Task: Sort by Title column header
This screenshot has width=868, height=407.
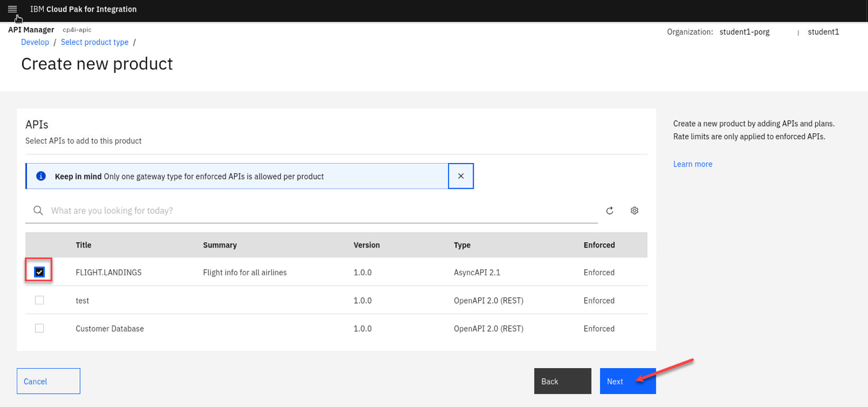Action: point(83,245)
